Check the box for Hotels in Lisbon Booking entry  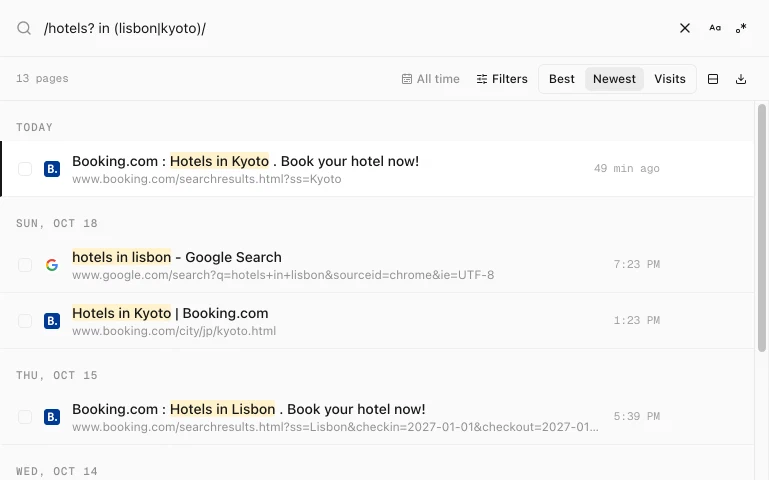[25, 417]
